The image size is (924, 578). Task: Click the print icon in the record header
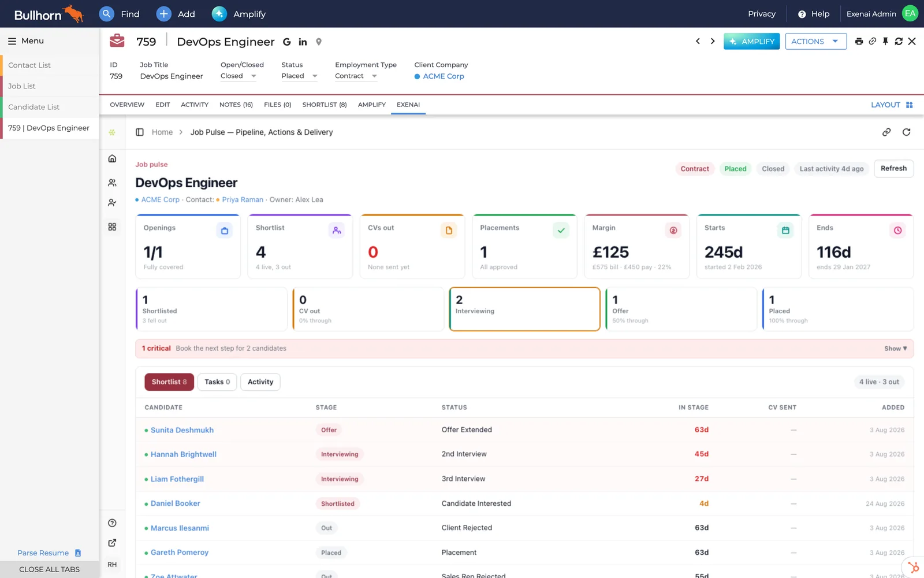tap(859, 42)
